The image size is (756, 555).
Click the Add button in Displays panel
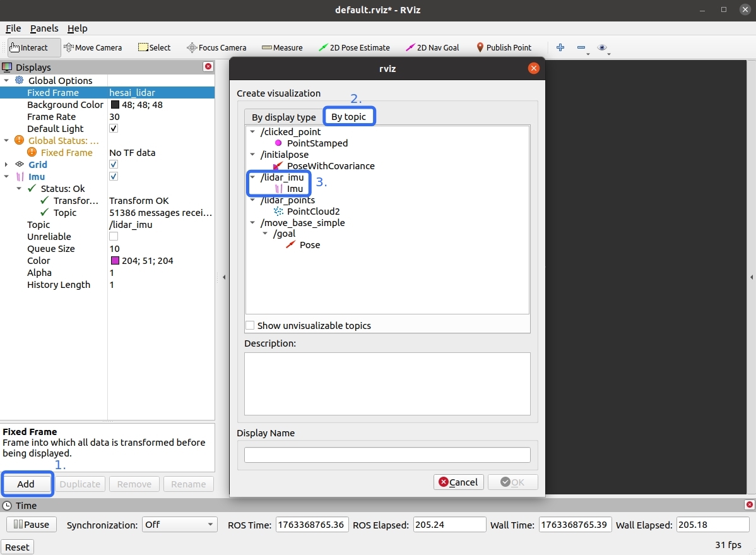click(x=27, y=484)
